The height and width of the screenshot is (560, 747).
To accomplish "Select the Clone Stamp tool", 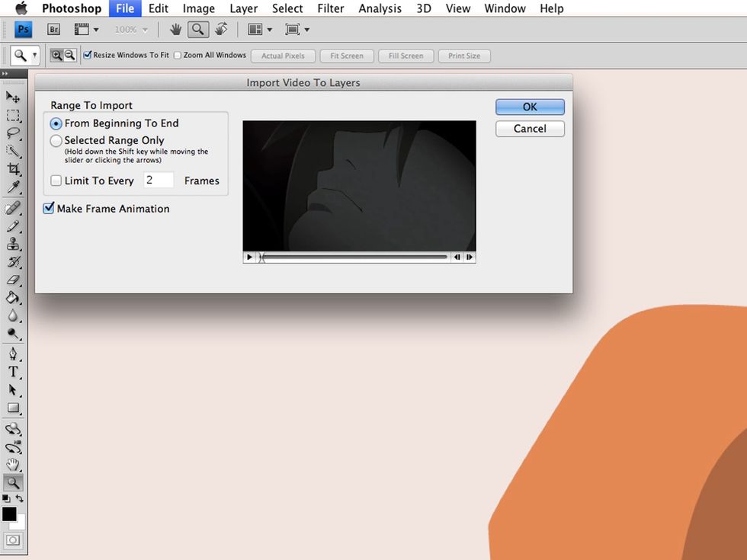I will (x=13, y=244).
